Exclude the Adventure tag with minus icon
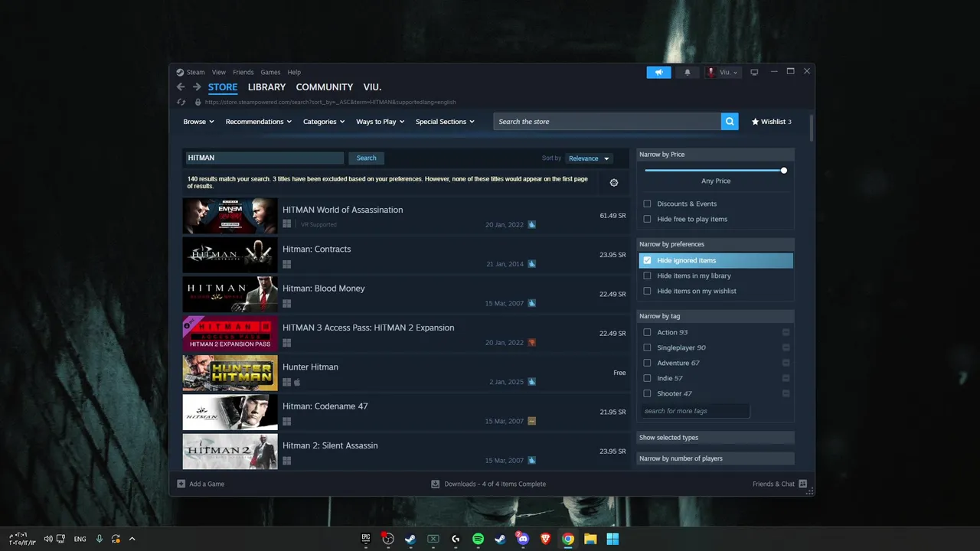The width and height of the screenshot is (980, 551). click(x=786, y=363)
